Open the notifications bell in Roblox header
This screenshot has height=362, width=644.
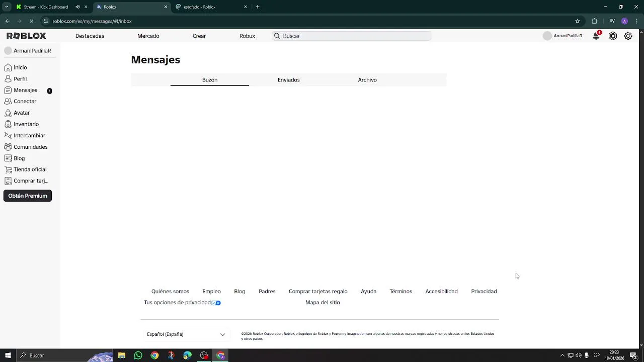pos(596,36)
